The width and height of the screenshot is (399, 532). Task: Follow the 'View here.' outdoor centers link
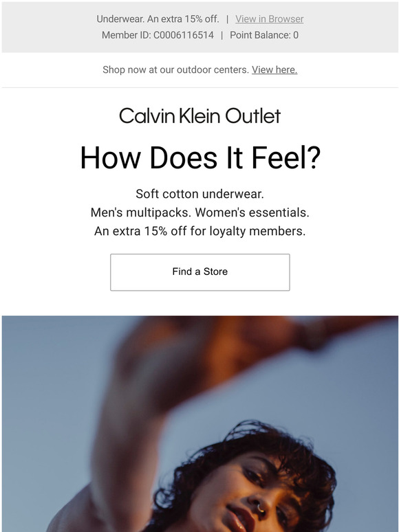click(x=274, y=69)
